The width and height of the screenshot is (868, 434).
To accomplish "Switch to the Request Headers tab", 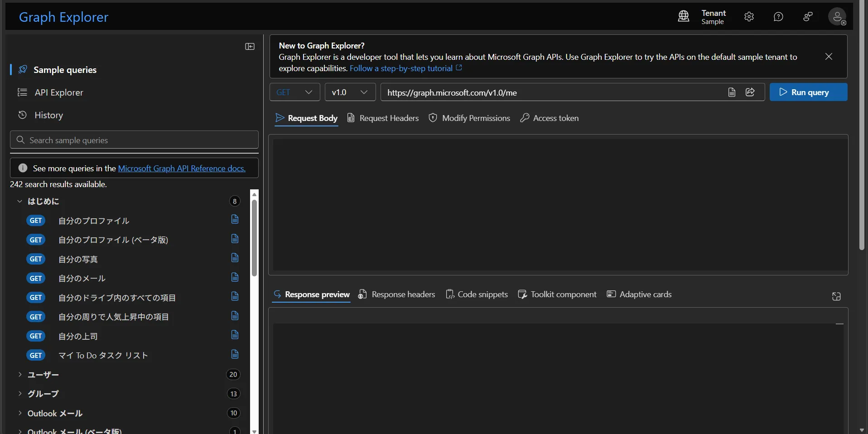I will coord(383,118).
